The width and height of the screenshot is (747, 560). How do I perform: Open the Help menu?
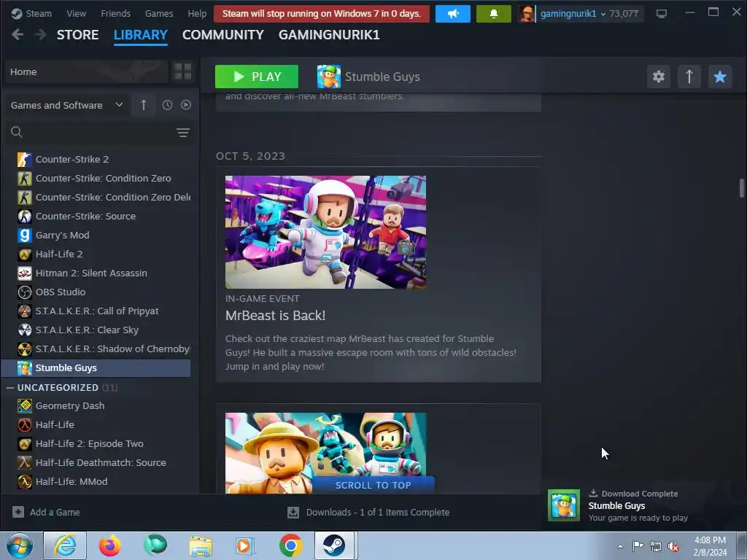coord(197,13)
